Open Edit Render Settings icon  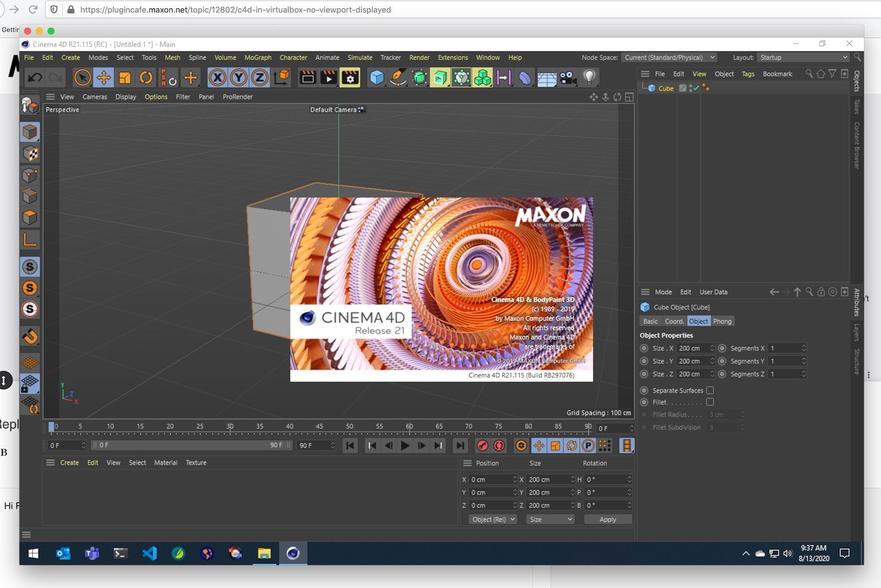350,77
